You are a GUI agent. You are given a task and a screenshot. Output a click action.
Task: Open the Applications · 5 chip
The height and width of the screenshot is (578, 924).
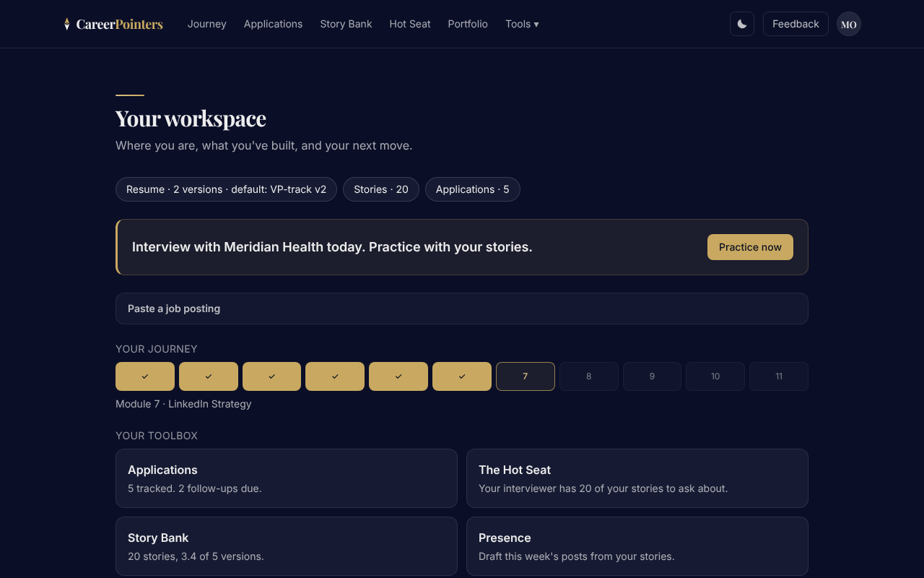(x=473, y=189)
